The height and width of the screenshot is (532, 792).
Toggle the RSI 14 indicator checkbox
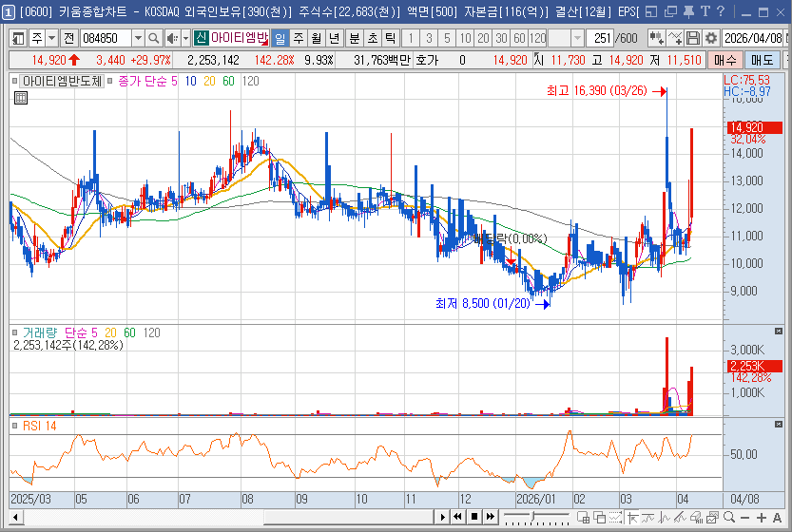pos(15,426)
